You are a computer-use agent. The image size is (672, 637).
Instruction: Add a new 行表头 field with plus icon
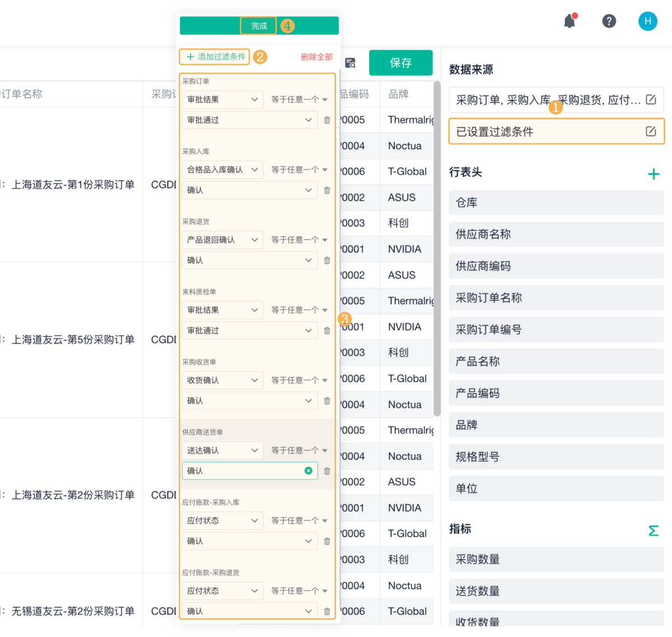click(654, 174)
